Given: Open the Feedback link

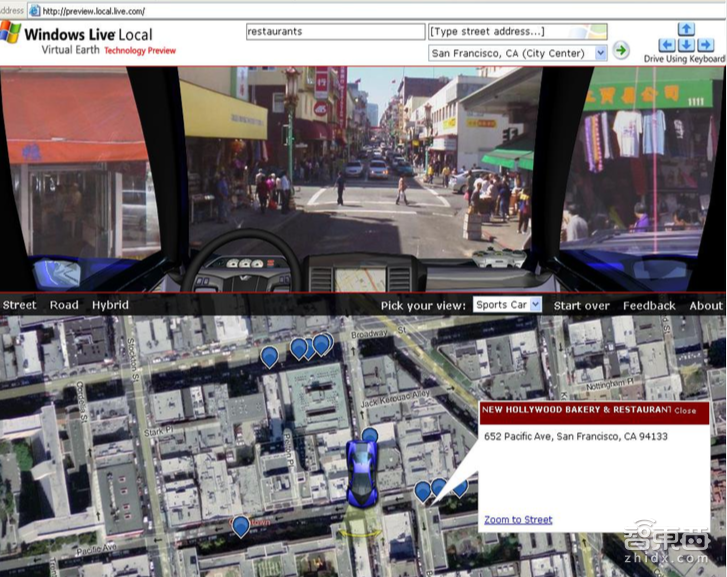Looking at the screenshot, I should [x=649, y=305].
